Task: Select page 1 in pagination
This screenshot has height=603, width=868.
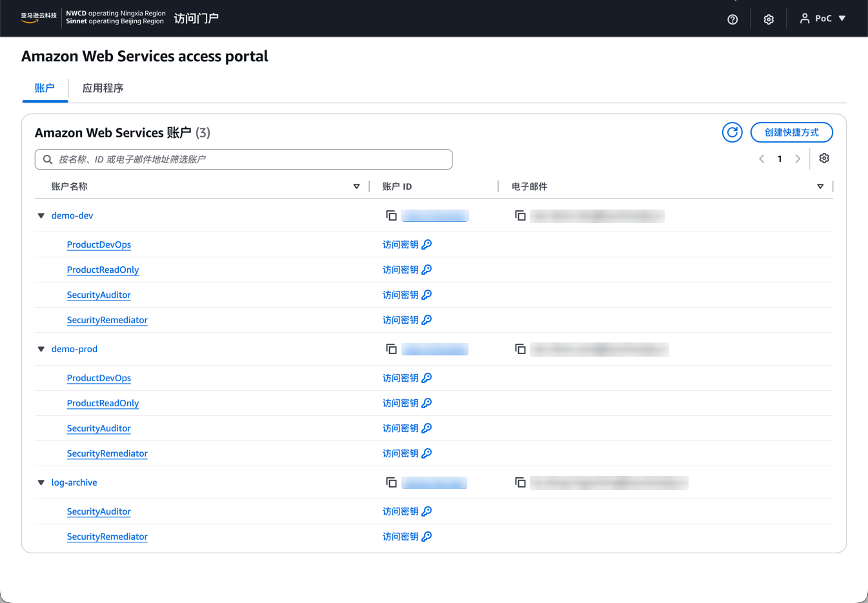Action: [x=780, y=159]
